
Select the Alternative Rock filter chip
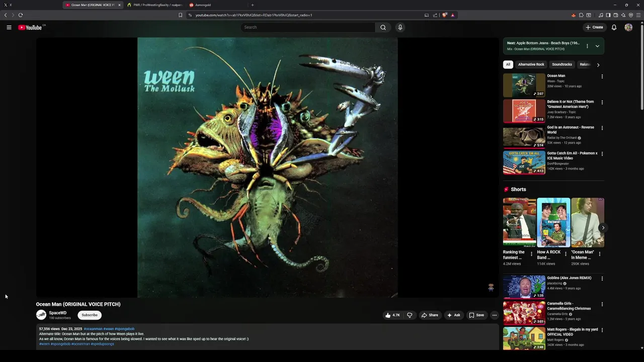[x=531, y=64]
